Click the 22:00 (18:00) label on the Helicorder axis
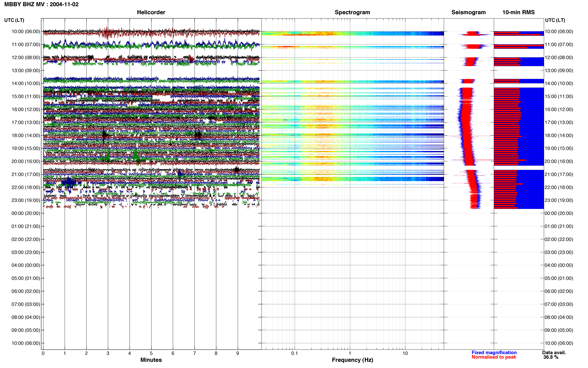 coord(26,187)
